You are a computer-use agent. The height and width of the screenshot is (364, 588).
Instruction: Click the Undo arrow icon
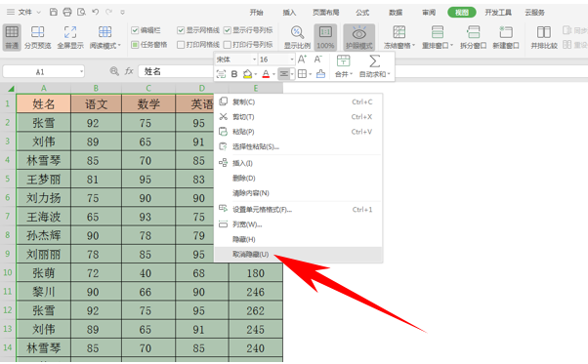[96, 12]
